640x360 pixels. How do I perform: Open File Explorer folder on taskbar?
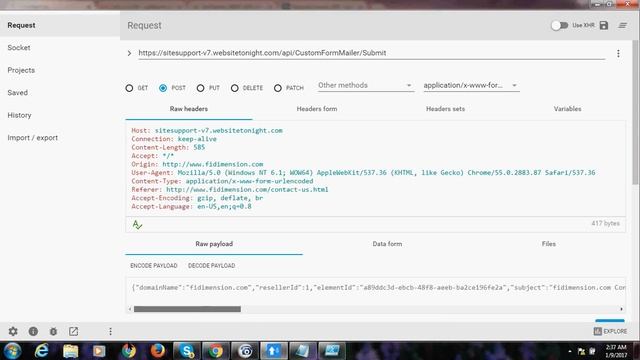(70, 351)
